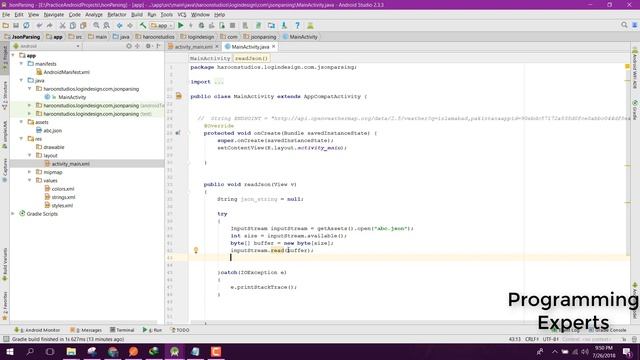Open the TODO tool window
The image size is (640, 360).
pos(180,330)
